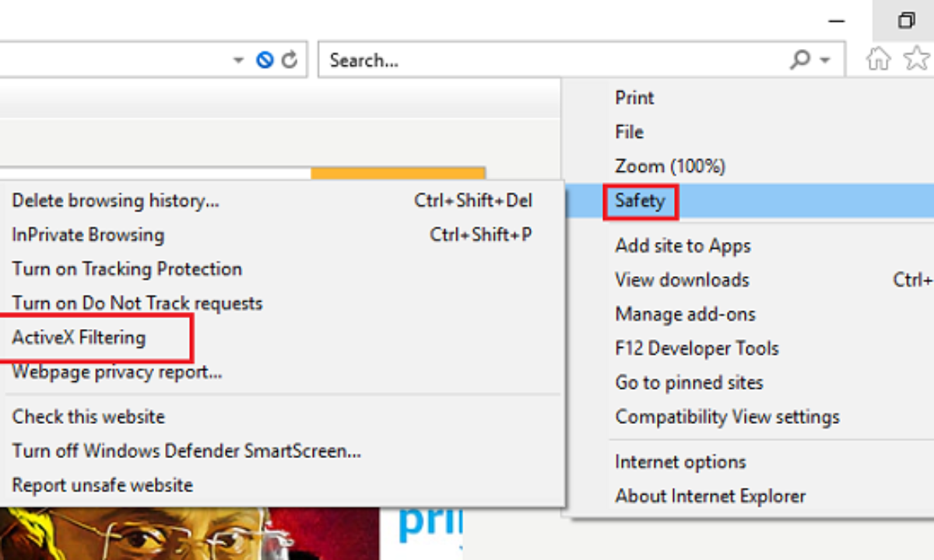Turn on Do Not Track requests

click(x=137, y=303)
